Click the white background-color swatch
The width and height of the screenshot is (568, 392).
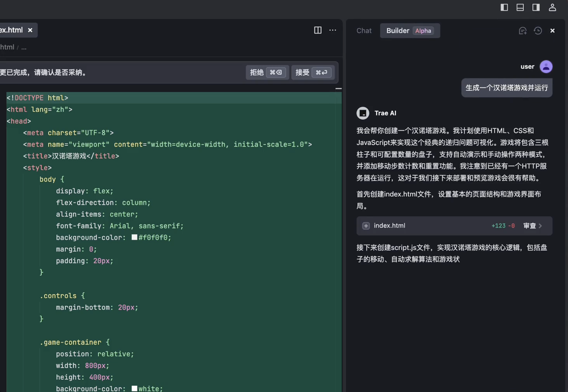[134, 388]
